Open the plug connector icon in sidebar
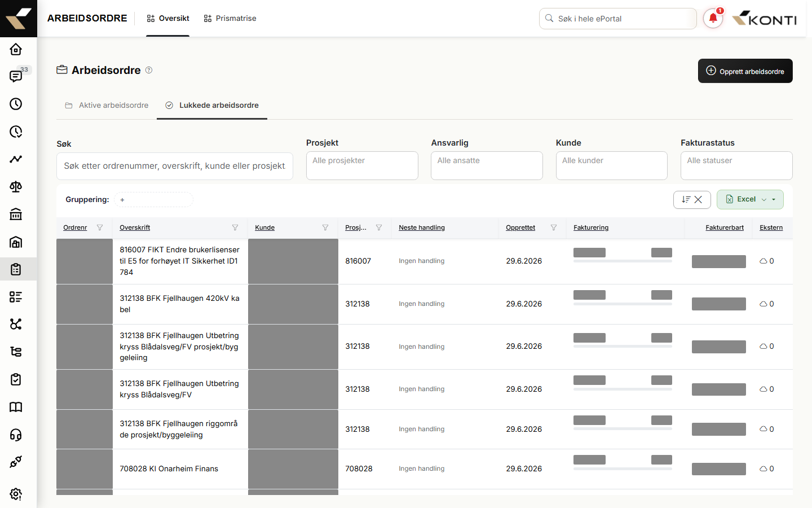 [16, 462]
